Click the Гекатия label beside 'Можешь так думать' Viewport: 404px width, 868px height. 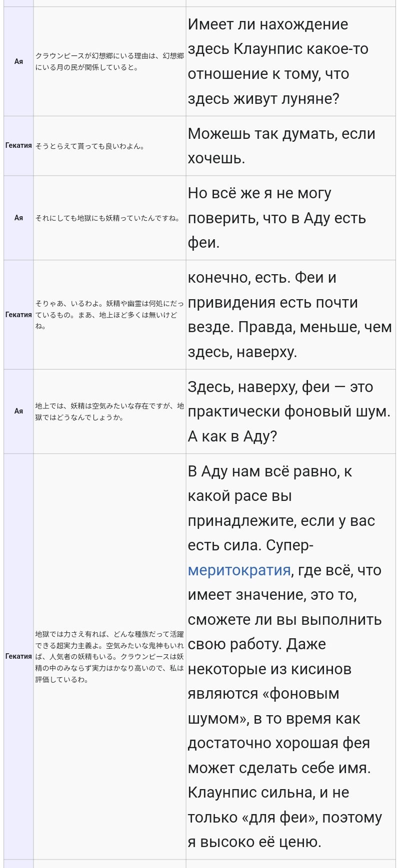tap(18, 145)
